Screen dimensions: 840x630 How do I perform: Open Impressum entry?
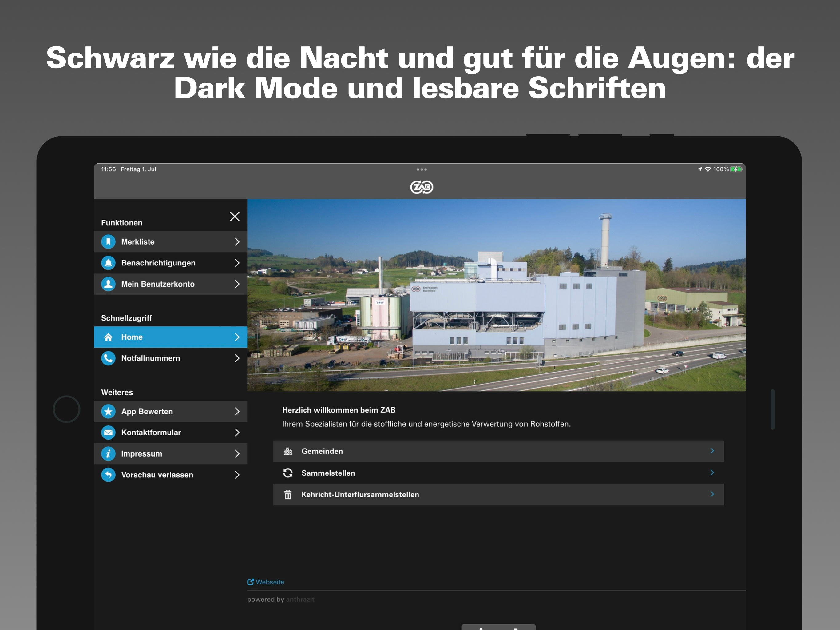coord(171,454)
